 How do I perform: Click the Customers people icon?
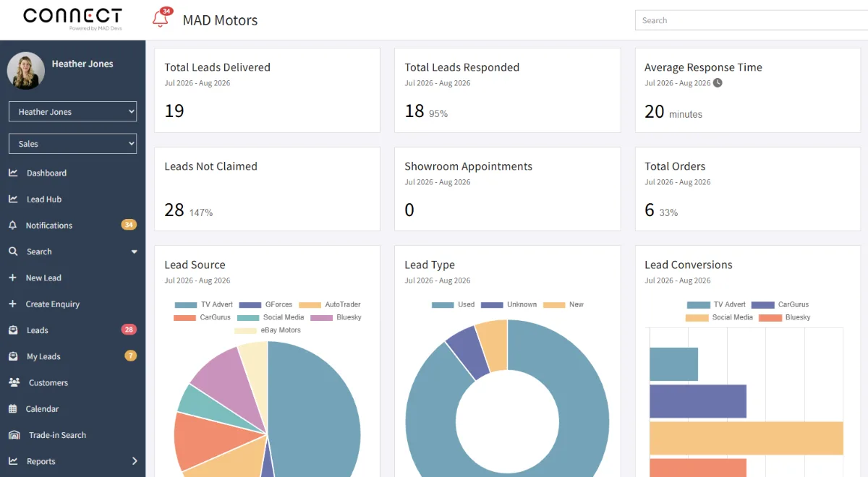tap(14, 382)
